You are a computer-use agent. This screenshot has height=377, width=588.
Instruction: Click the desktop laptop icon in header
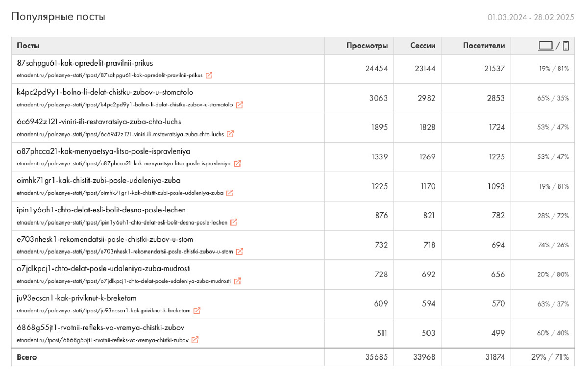pos(545,46)
